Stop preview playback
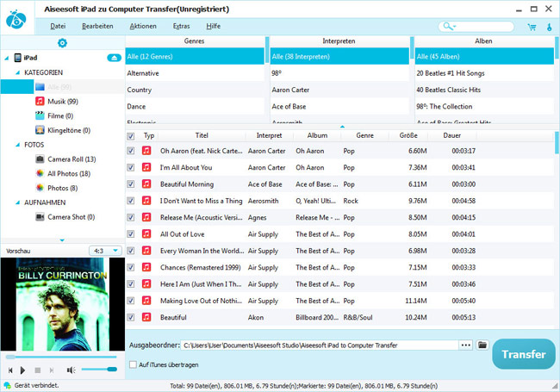 tap(38, 370)
